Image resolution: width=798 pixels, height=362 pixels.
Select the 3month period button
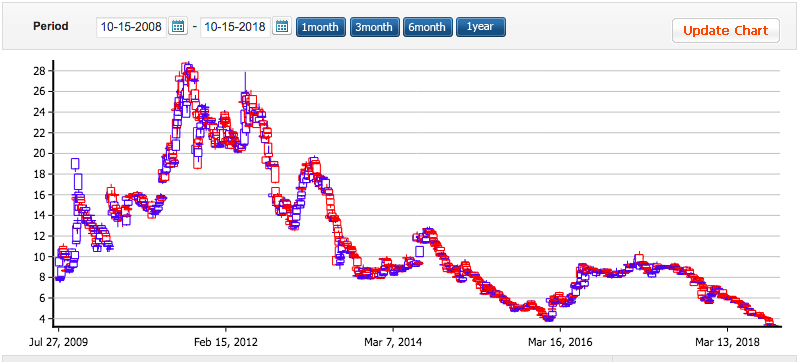[375, 27]
